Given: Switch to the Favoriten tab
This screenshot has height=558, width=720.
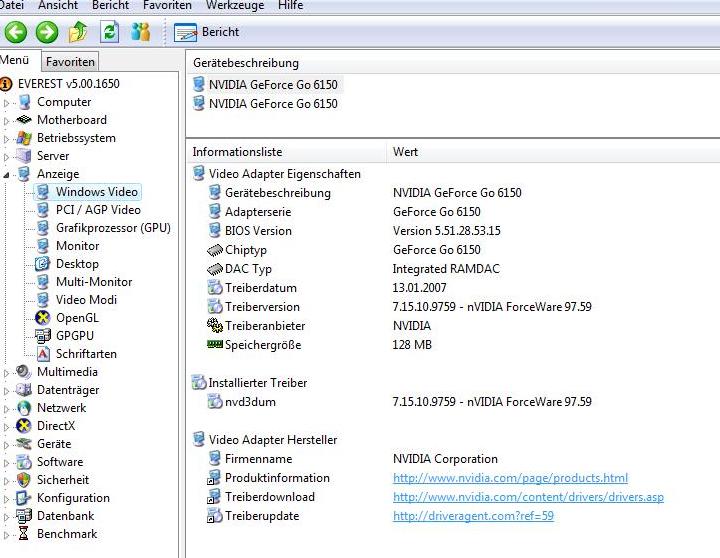Looking at the screenshot, I should pos(70,62).
